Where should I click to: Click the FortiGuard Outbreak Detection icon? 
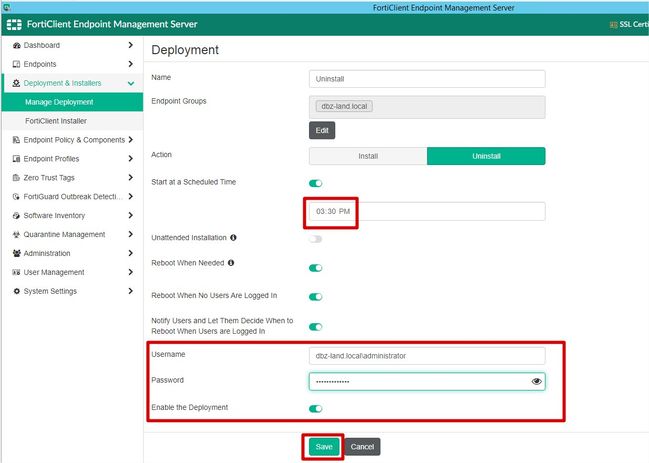tap(16, 197)
